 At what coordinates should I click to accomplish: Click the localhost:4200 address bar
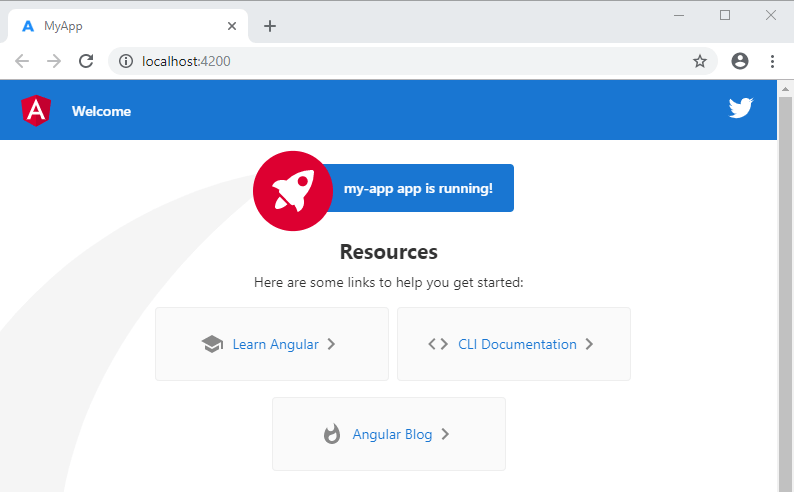tap(400, 61)
